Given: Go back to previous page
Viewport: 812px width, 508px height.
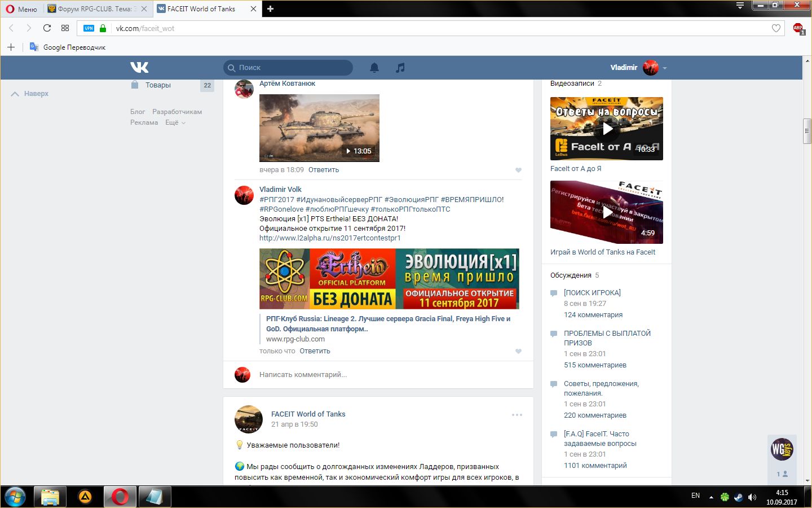Looking at the screenshot, I should pos(11,28).
